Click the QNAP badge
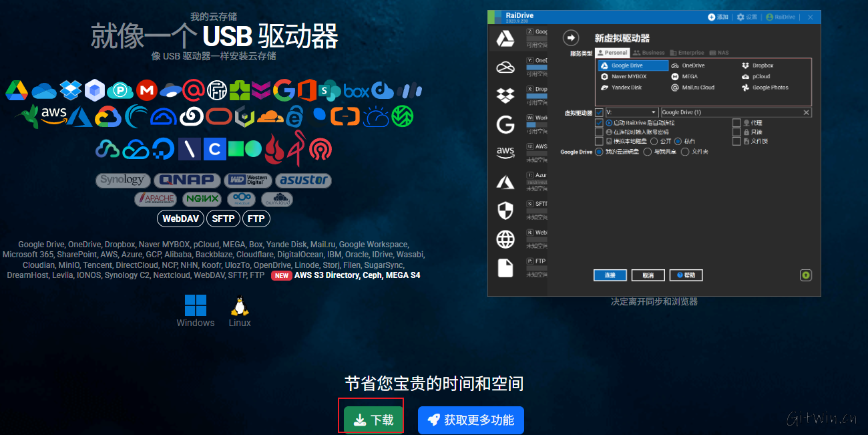This screenshot has width=868, height=435. click(186, 180)
